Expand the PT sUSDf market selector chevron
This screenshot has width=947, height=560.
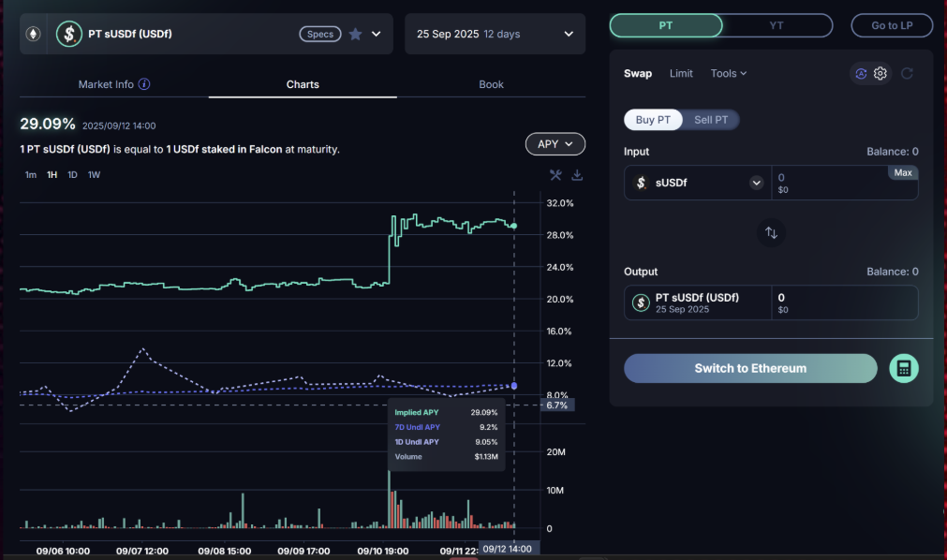(x=377, y=34)
